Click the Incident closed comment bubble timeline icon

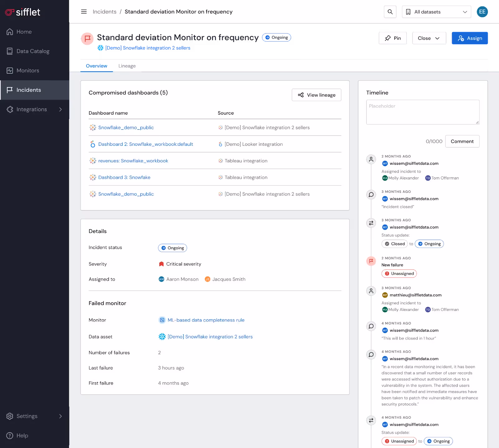coord(371,195)
